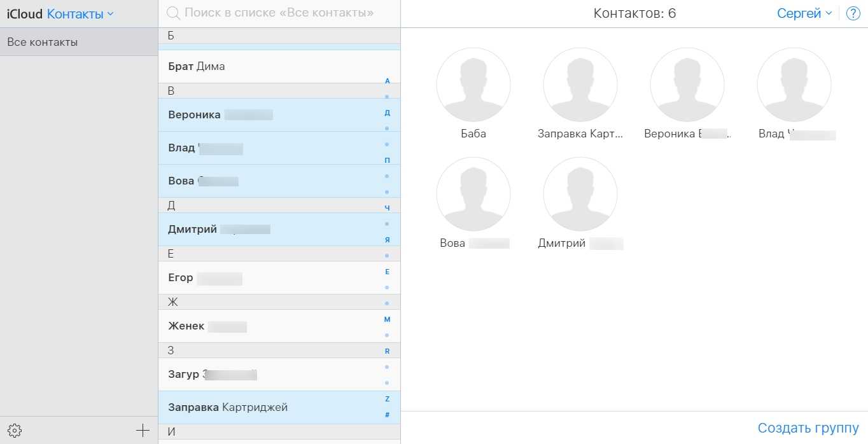Select the Вова avatar in selection grid
The width and height of the screenshot is (868, 444).
pyautogui.click(x=473, y=194)
